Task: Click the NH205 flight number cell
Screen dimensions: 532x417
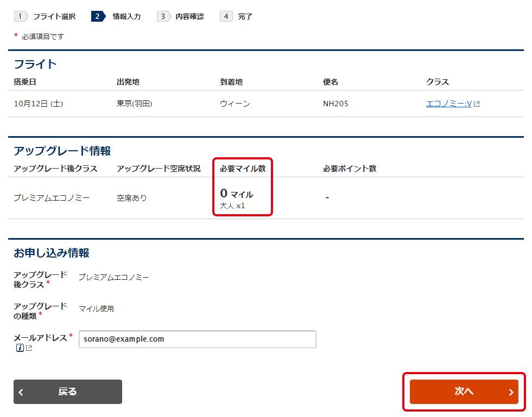Action: tap(335, 104)
